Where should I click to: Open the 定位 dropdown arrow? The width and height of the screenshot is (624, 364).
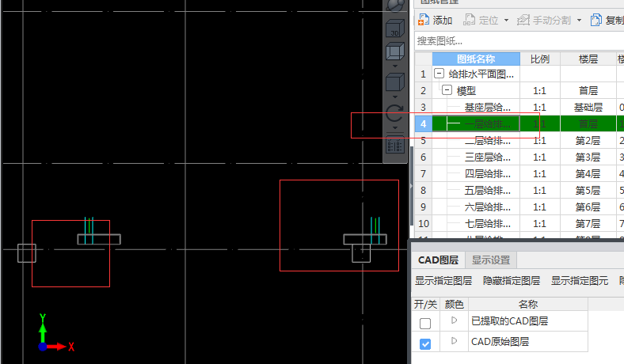pos(506,20)
